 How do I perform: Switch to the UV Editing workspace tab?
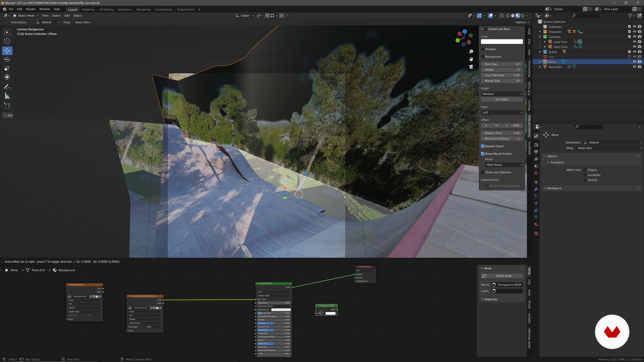[106, 10]
